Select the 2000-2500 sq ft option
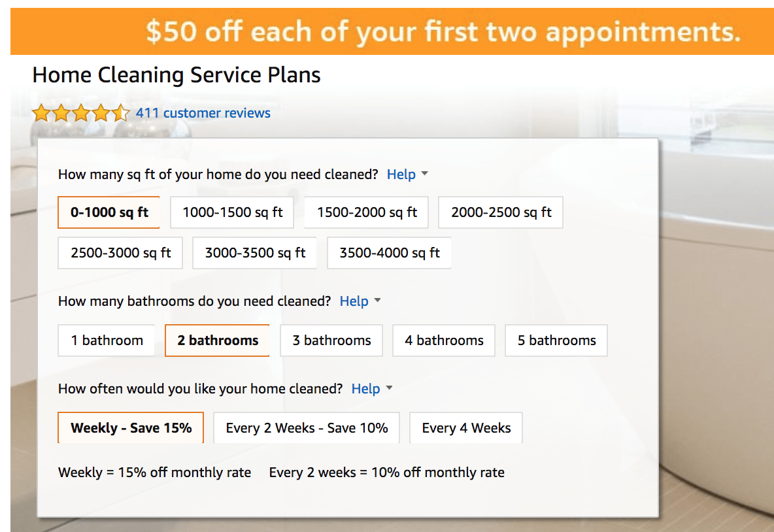 click(501, 212)
